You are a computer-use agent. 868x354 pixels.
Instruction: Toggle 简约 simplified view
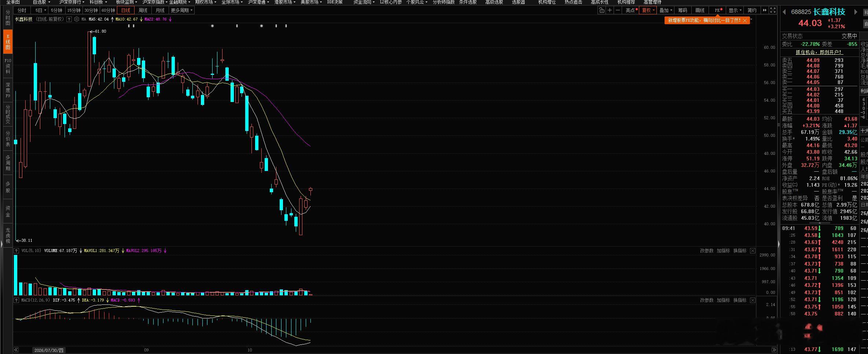click(x=752, y=10)
